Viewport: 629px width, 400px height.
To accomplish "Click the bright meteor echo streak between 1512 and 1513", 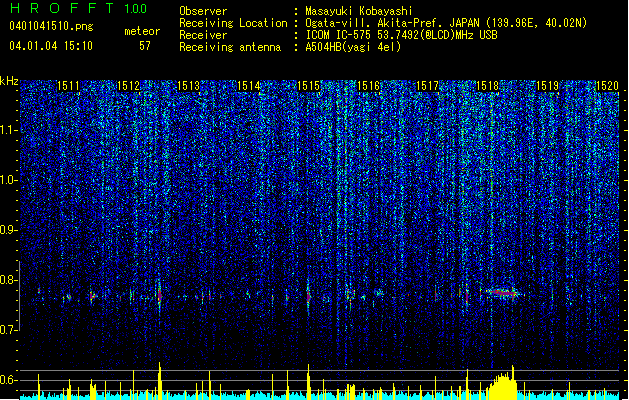I will [159, 295].
